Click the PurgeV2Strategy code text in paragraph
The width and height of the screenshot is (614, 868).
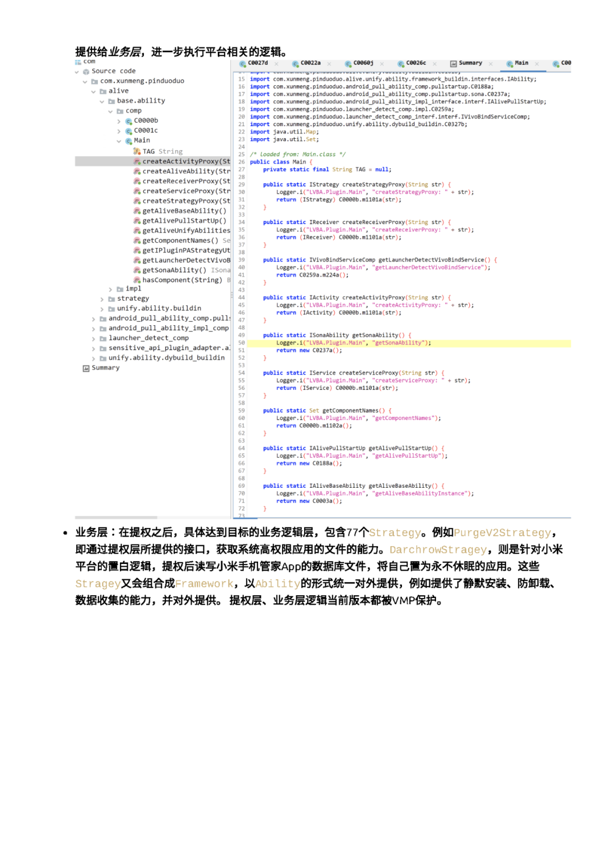(x=503, y=533)
